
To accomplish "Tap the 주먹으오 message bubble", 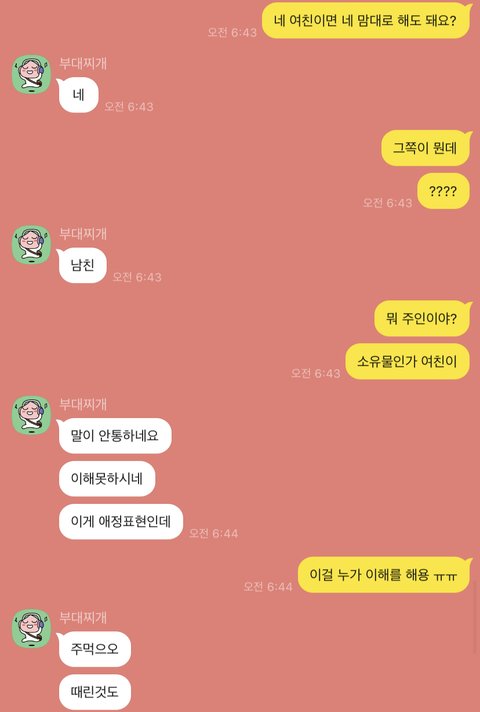I will click(x=94, y=649).
